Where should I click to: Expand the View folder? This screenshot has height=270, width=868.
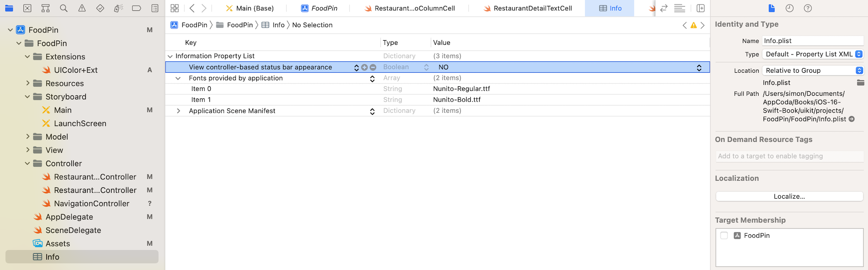coord(28,150)
